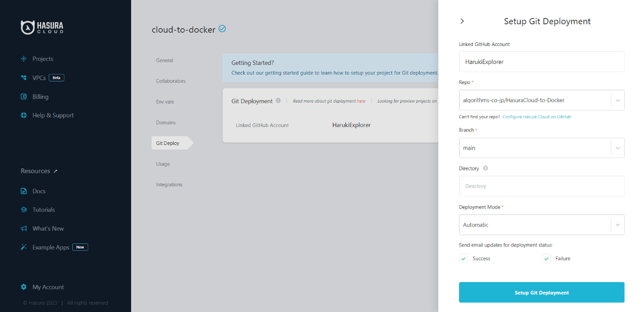Open What's New link
Image resolution: width=644 pixels, height=312 pixels.
point(48,229)
